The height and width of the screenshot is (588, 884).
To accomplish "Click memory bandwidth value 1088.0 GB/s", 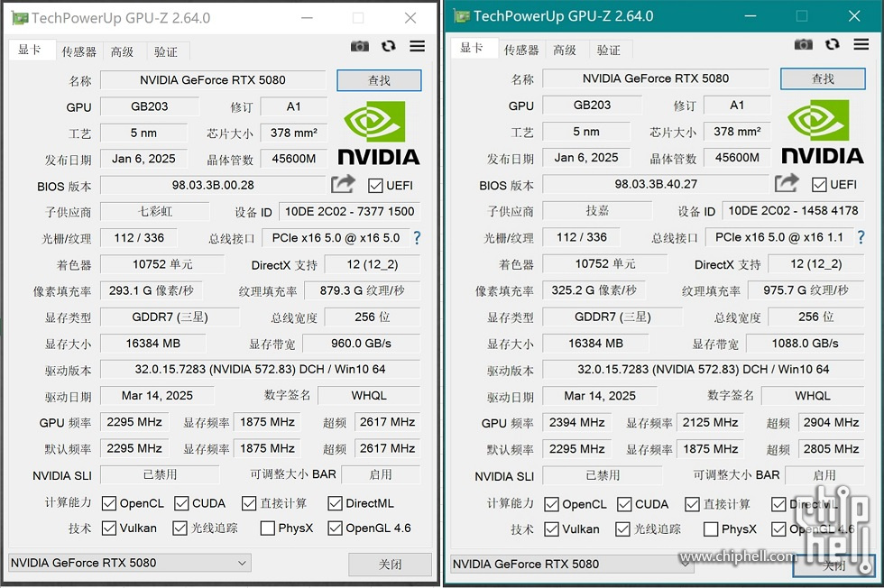I will (805, 344).
